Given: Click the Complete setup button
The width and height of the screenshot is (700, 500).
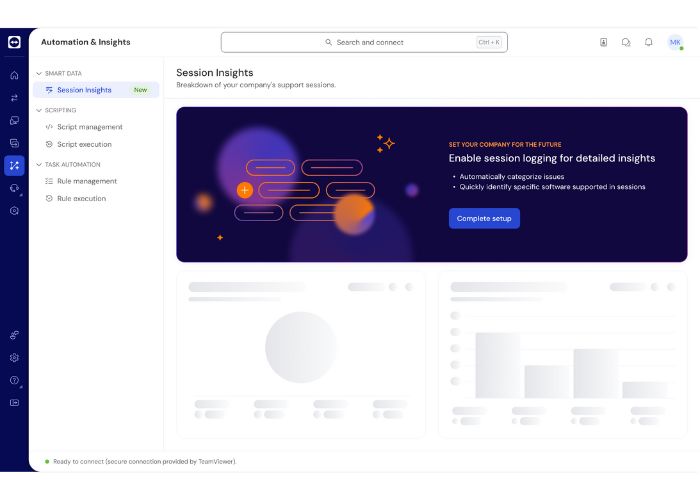Looking at the screenshot, I should point(484,218).
